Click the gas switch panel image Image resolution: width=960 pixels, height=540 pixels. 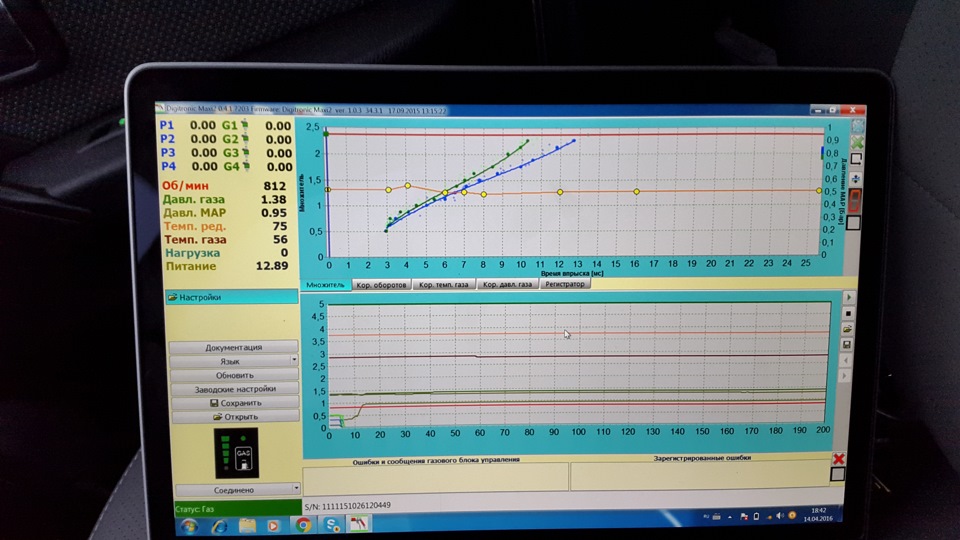click(236, 453)
